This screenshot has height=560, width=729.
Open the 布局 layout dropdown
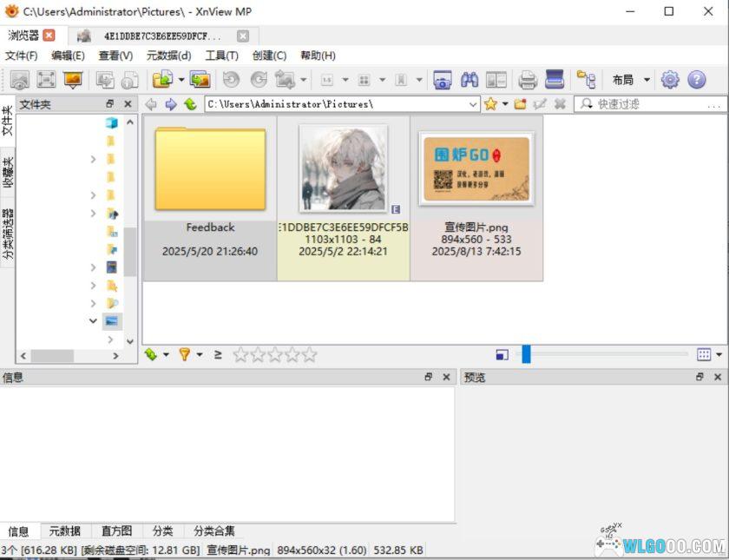630,80
